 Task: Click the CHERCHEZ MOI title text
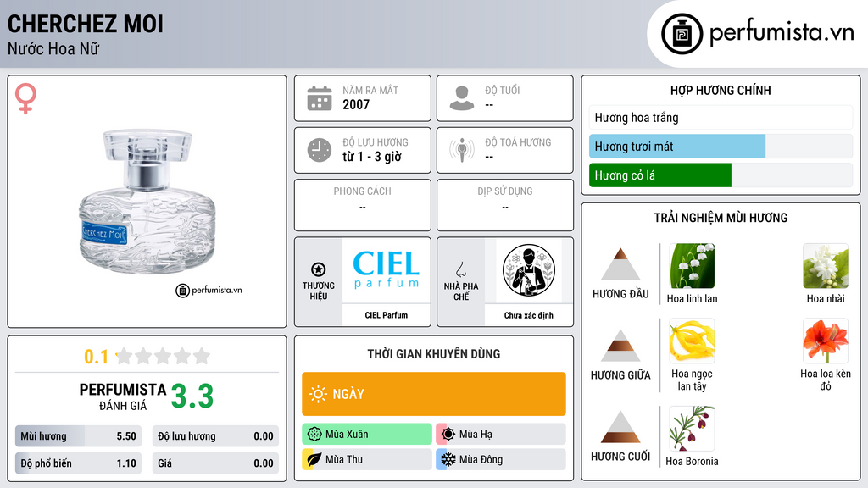click(86, 24)
